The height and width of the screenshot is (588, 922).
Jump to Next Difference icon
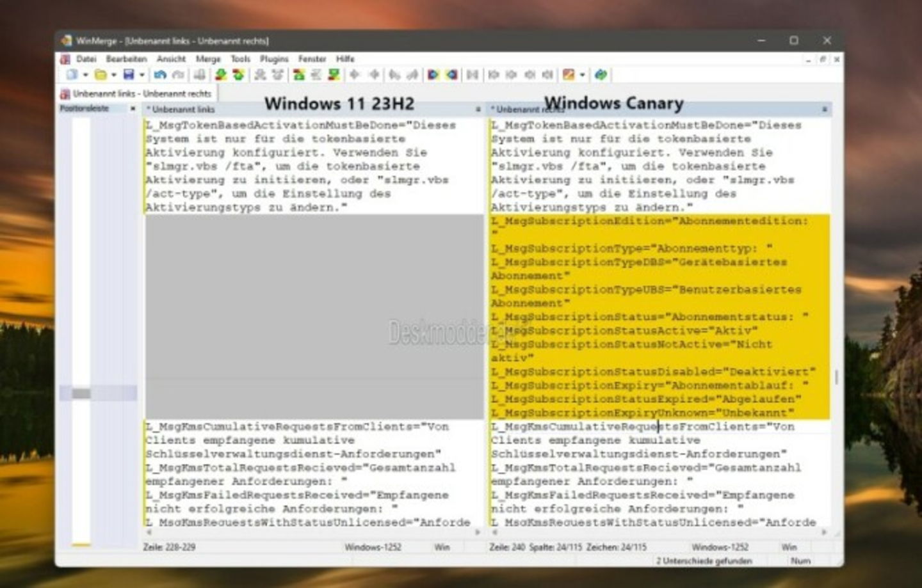coord(221,75)
